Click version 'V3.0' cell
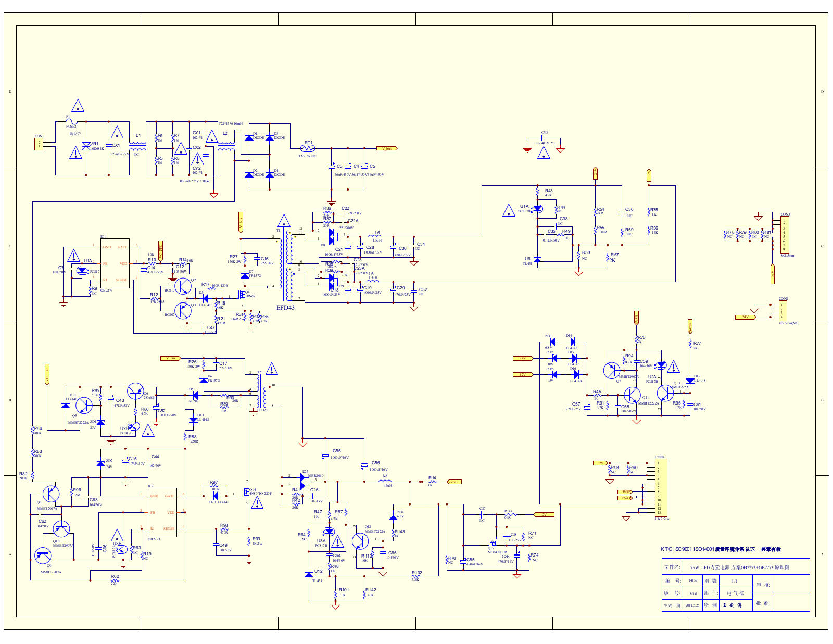The image size is (833, 644). pyautogui.click(x=693, y=594)
